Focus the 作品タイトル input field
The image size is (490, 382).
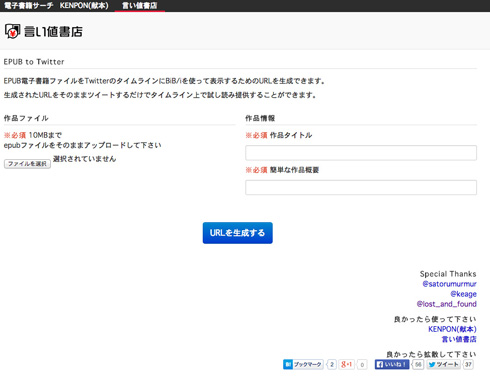[361, 153]
